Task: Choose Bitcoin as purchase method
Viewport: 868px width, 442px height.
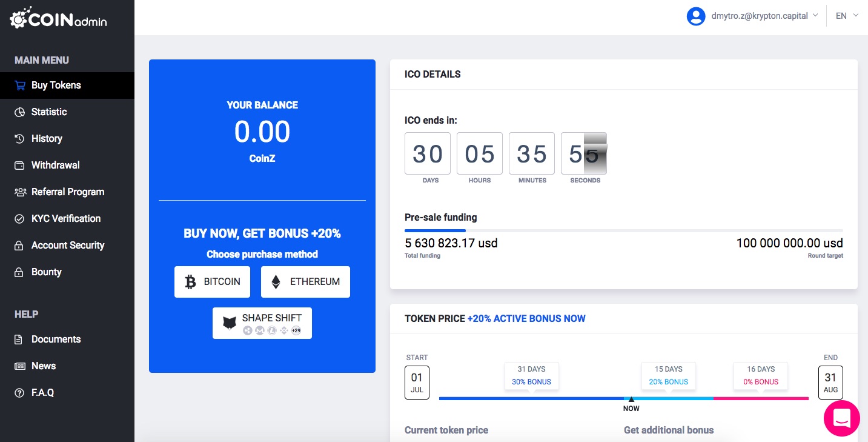Action: (212, 282)
